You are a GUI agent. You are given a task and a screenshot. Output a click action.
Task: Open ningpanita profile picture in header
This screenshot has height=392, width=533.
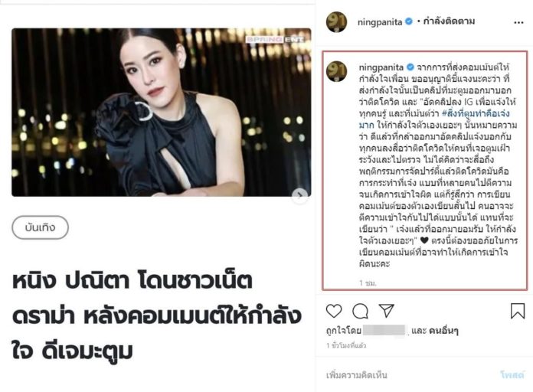(x=336, y=21)
